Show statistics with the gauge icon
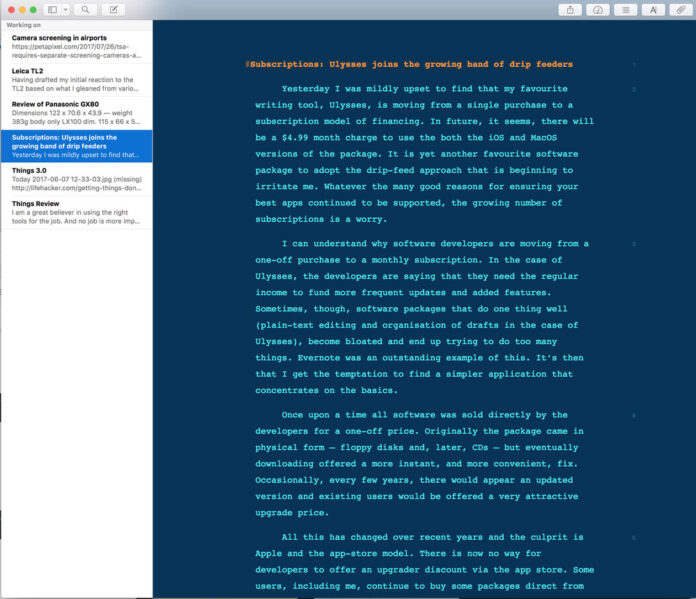The width and height of the screenshot is (696, 599). click(598, 9)
